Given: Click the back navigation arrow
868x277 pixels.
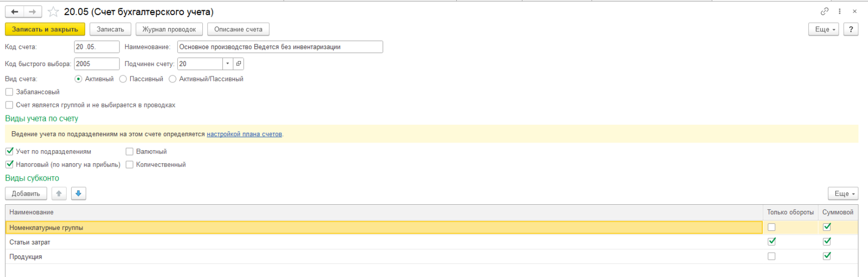Looking at the screenshot, I should (15, 11).
